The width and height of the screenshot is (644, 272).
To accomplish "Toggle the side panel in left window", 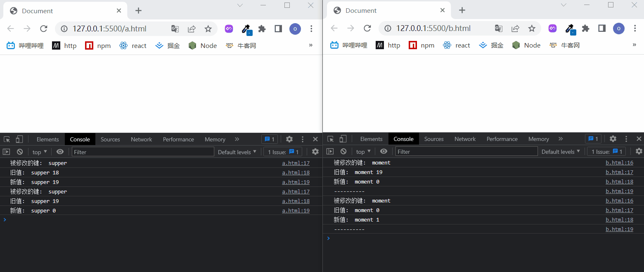I will (x=278, y=29).
